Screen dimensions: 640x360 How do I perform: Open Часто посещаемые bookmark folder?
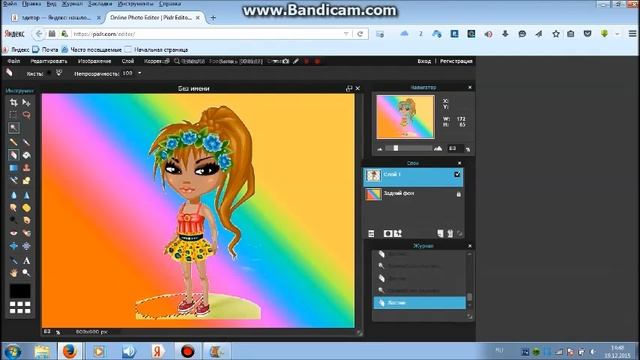[x=92, y=49]
